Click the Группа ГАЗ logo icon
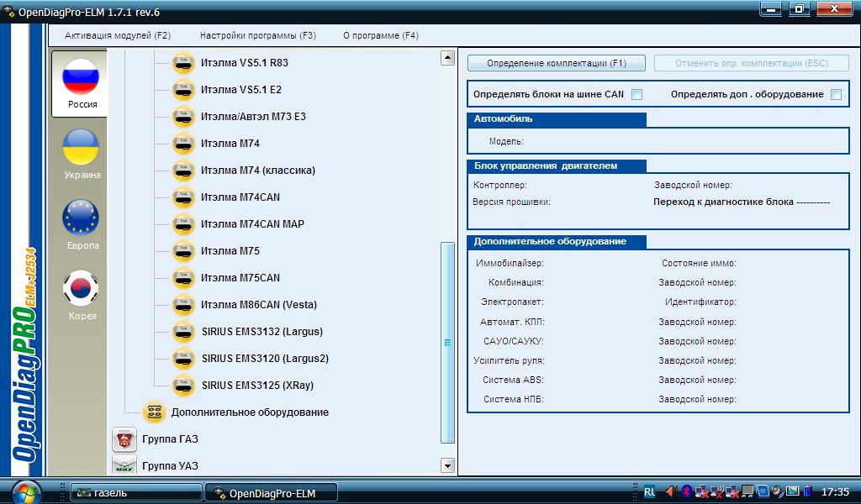Image resolution: width=861 pixels, height=504 pixels. (x=124, y=439)
